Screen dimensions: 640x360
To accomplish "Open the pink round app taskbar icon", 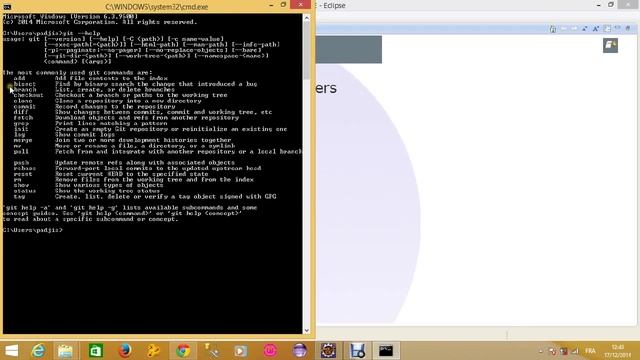I will coord(270,351).
